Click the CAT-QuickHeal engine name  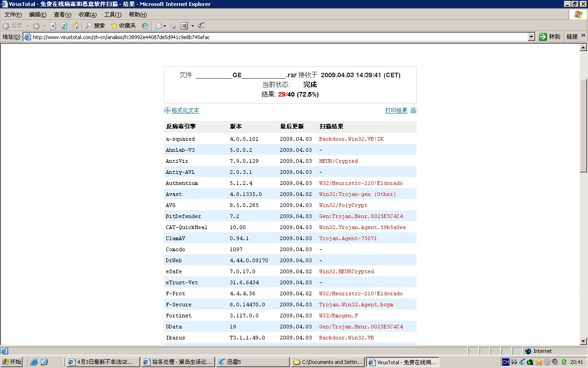pyautogui.click(x=187, y=227)
